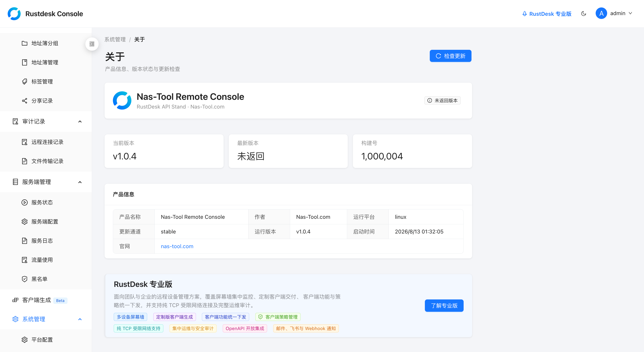Screen dimensions: 644x352
Task: Click the 运行平台 value linux
Action: point(401,217)
